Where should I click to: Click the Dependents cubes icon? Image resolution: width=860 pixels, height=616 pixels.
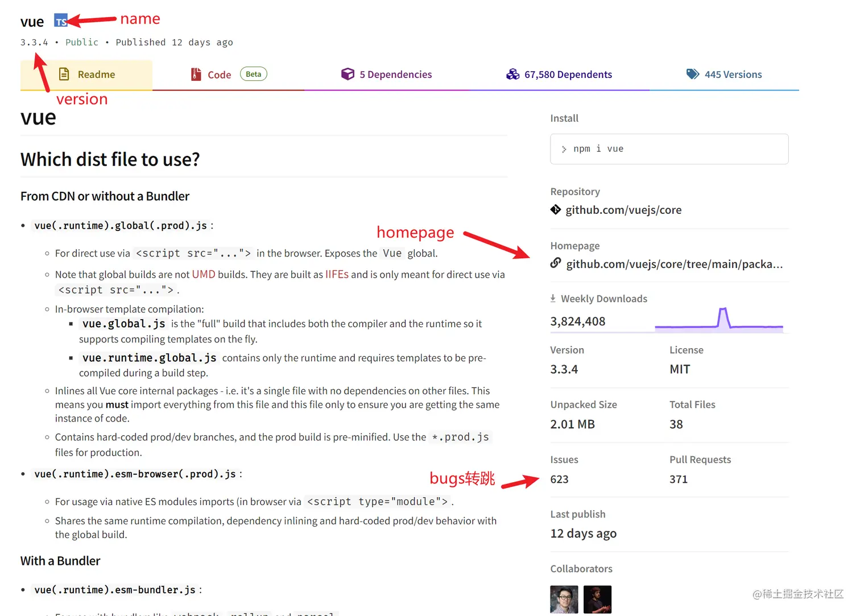[513, 74]
